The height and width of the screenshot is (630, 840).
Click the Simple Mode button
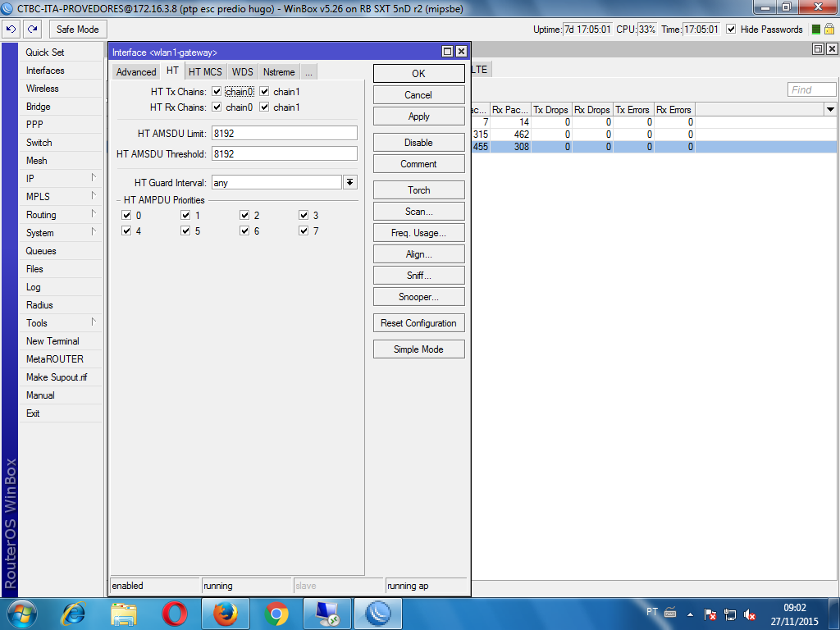click(419, 349)
